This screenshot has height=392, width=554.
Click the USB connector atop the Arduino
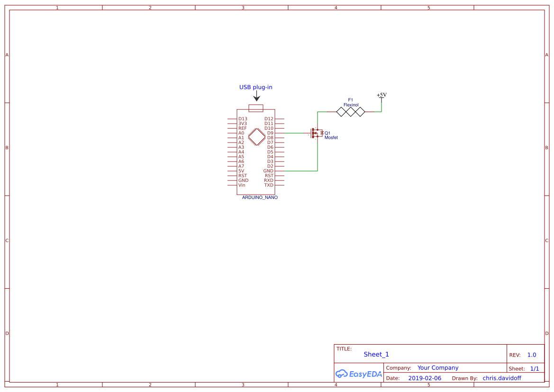click(x=255, y=107)
